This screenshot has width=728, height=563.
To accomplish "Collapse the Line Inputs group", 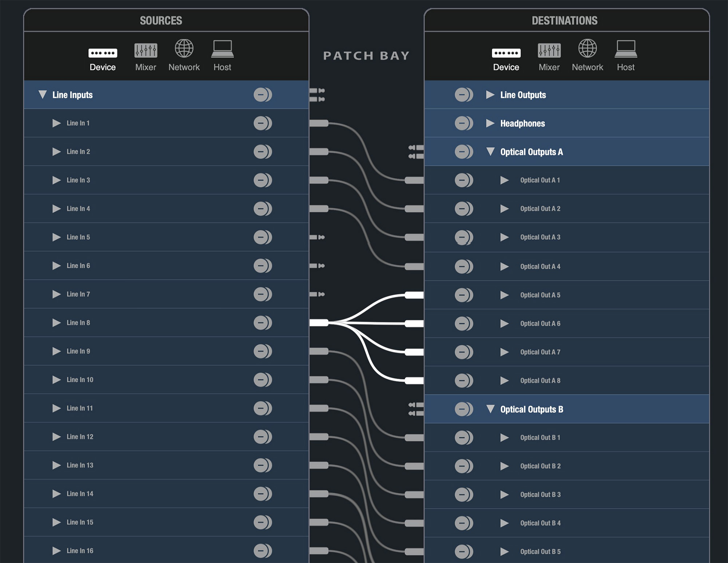I will point(43,95).
